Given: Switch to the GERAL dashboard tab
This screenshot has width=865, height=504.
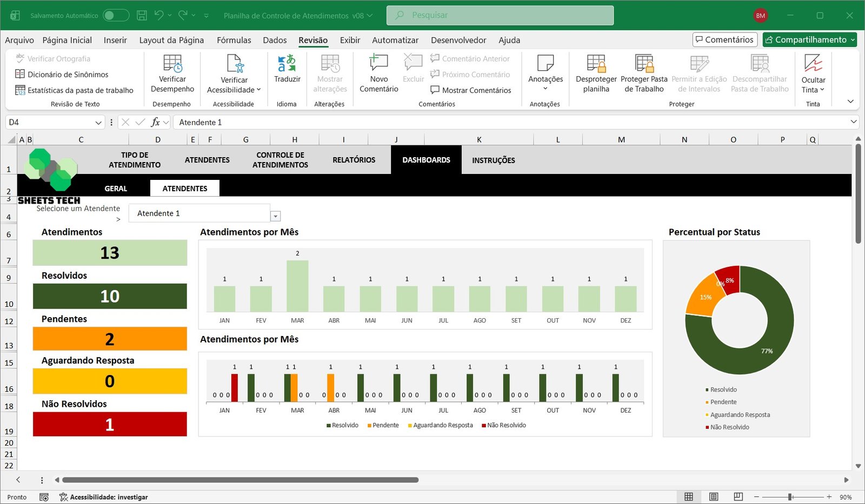Looking at the screenshot, I should coord(116,189).
